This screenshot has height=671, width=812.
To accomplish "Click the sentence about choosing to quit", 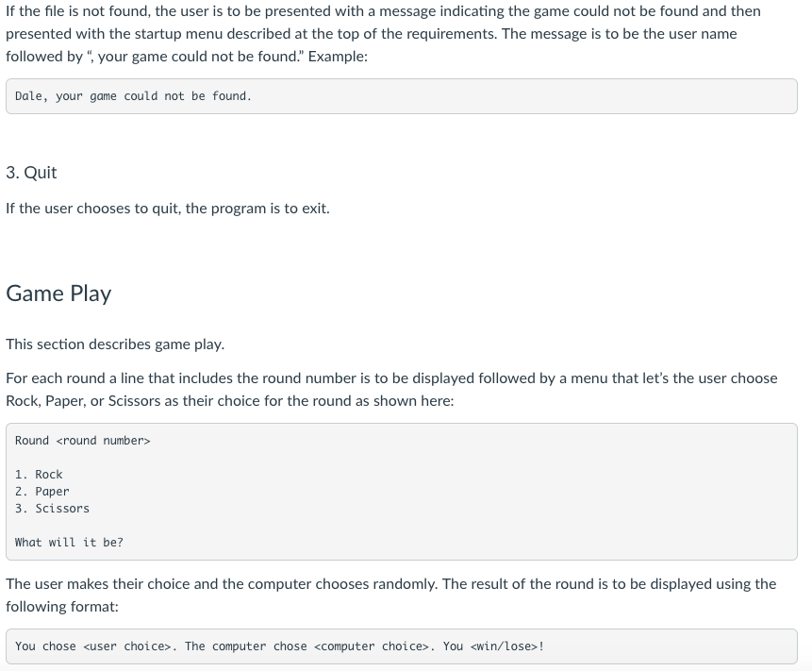I will point(168,208).
